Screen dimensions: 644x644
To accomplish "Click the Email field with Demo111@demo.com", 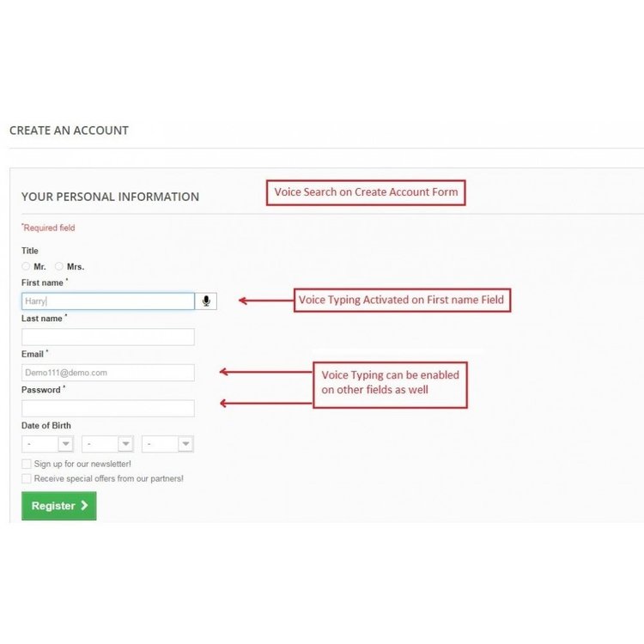I will pyautogui.click(x=108, y=373).
